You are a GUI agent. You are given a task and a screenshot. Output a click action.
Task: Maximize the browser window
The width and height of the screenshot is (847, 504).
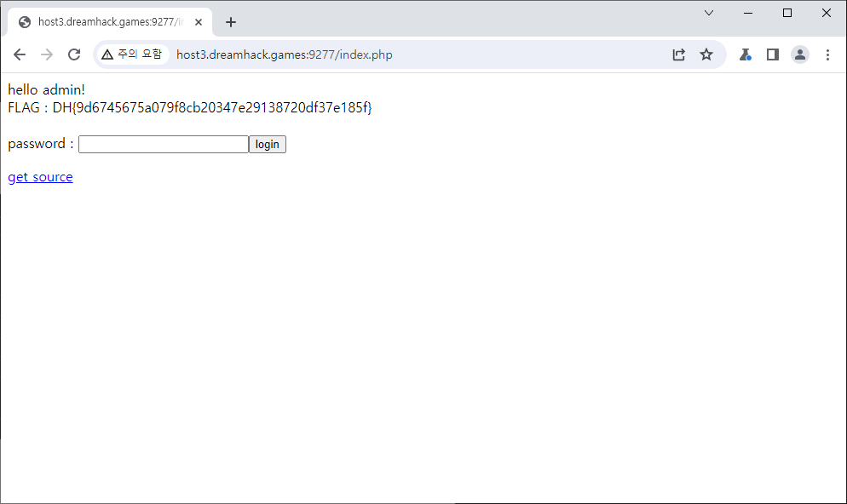(787, 13)
